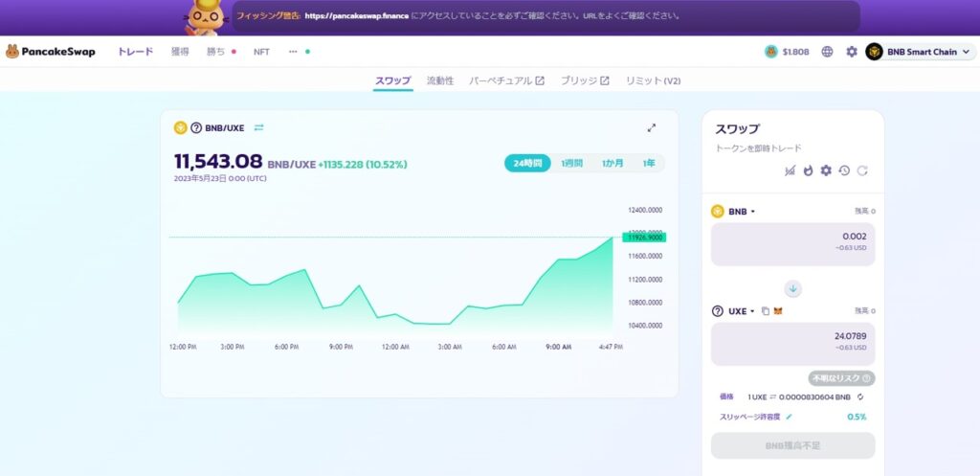980x476 pixels.
Task: Open パーペチュアル external link tab
Action: 507,80
